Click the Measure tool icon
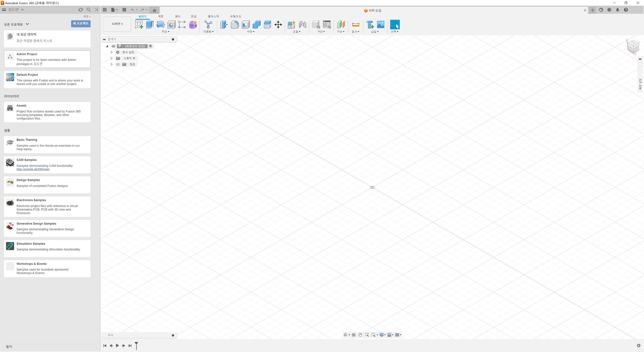The width and height of the screenshot is (644, 352). 356,24
